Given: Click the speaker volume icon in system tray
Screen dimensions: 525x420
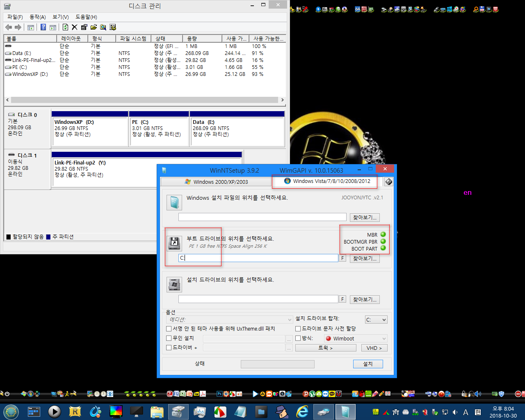Looking at the screenshot, I should tap(455, 412).
